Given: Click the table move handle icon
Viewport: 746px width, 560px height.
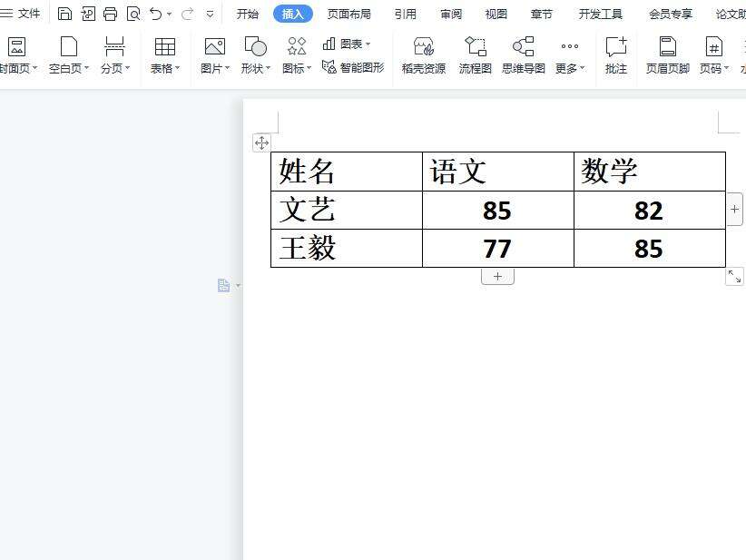Looking at the screenshot, I should pos(261,142).
